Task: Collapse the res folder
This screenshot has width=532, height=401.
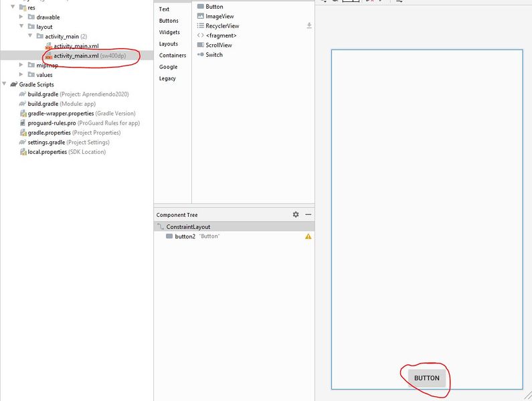Action: coord(13,7)
